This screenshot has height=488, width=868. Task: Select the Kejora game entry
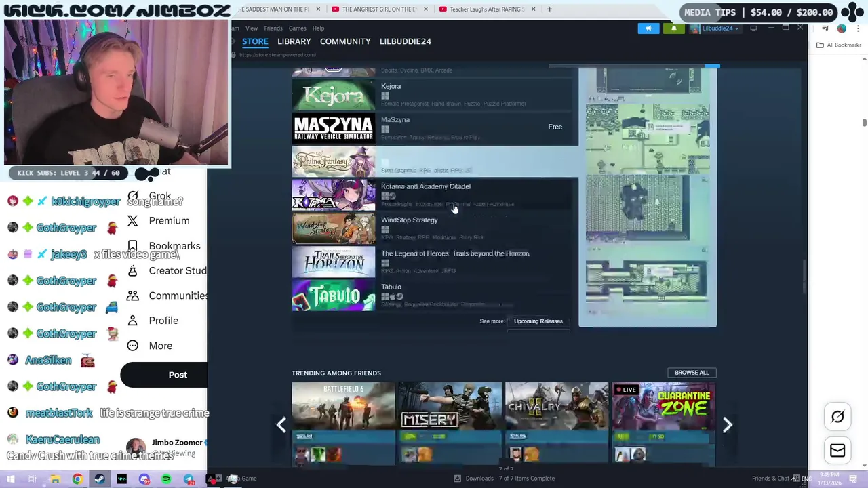[435, 95]
